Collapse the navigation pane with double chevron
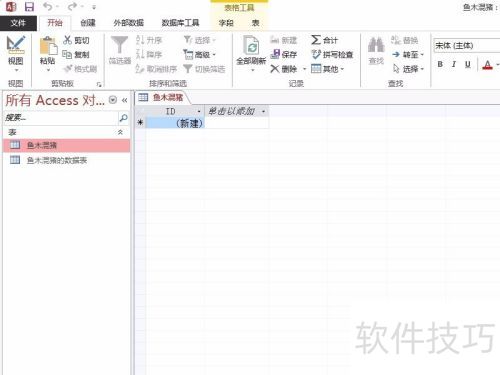Image resolution: width=500 pixels, height=375 pixels. [124, 100]
